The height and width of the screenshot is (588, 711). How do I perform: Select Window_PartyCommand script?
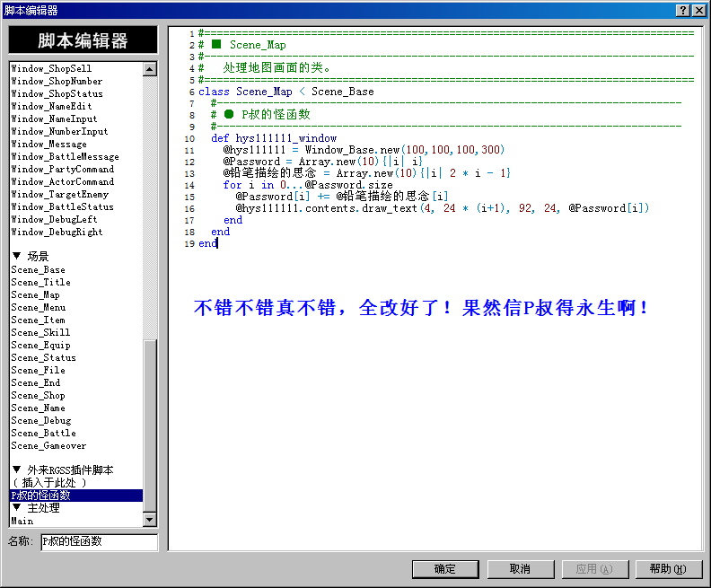pos(63,169)
